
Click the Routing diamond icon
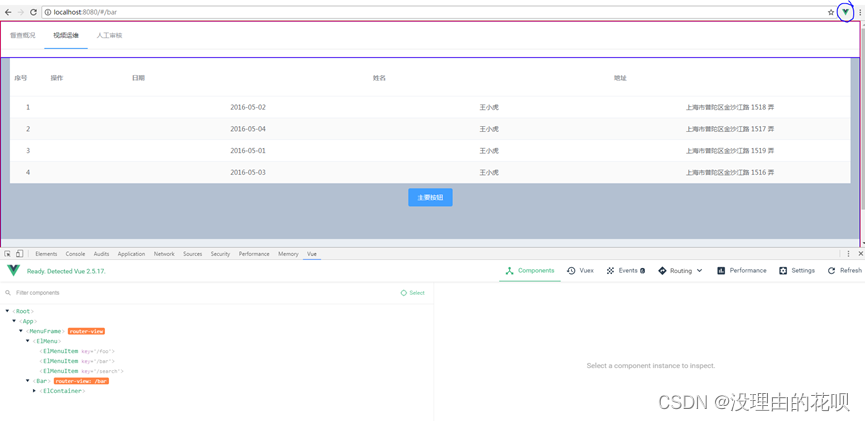[x=662, y=271]
